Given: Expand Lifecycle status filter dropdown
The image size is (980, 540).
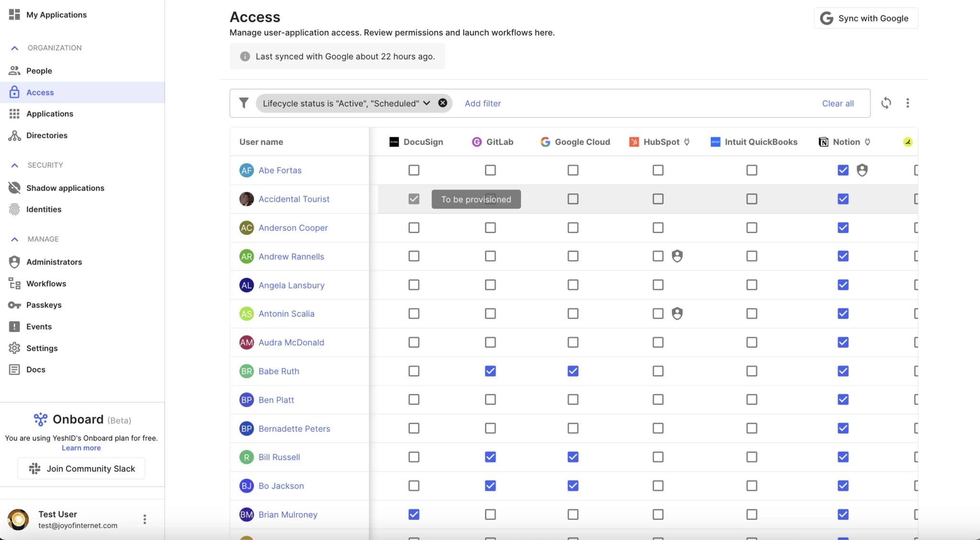Looking at the screenshot, I should (426, 103).
